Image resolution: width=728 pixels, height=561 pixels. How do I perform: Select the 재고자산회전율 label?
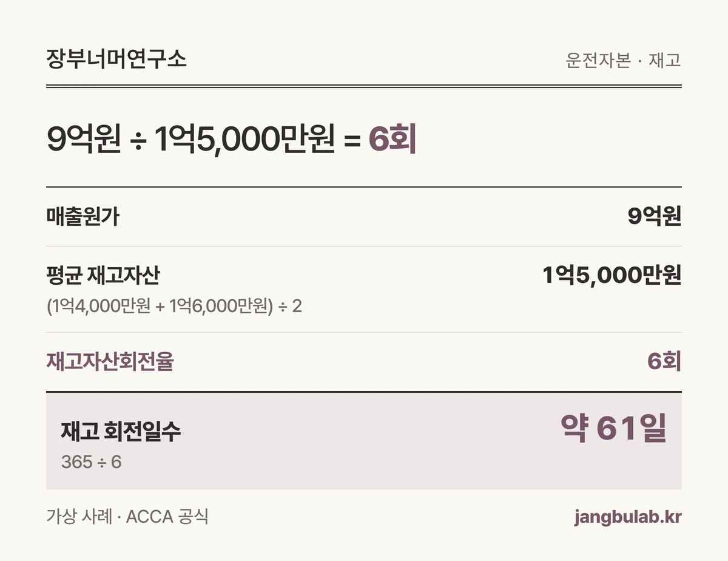point(110,362)
